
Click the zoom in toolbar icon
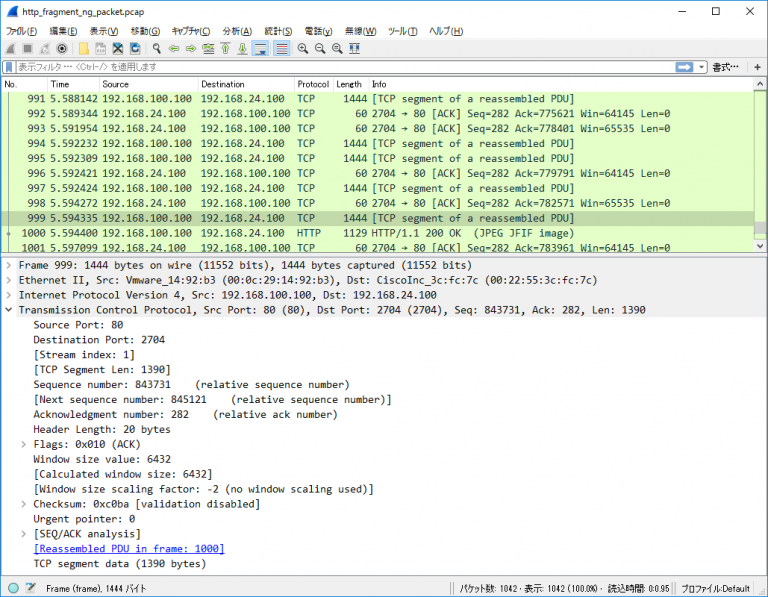(303, 48)
